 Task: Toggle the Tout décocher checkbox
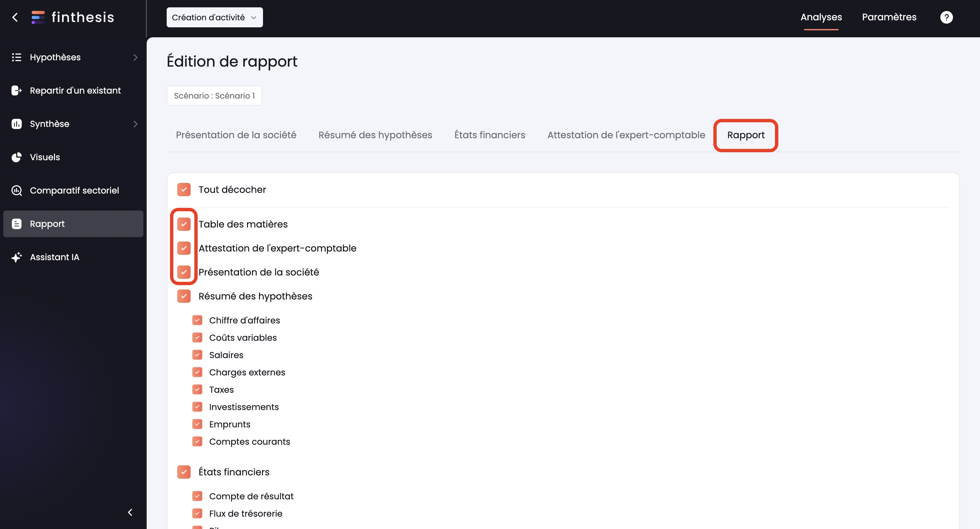coord(184,190)
